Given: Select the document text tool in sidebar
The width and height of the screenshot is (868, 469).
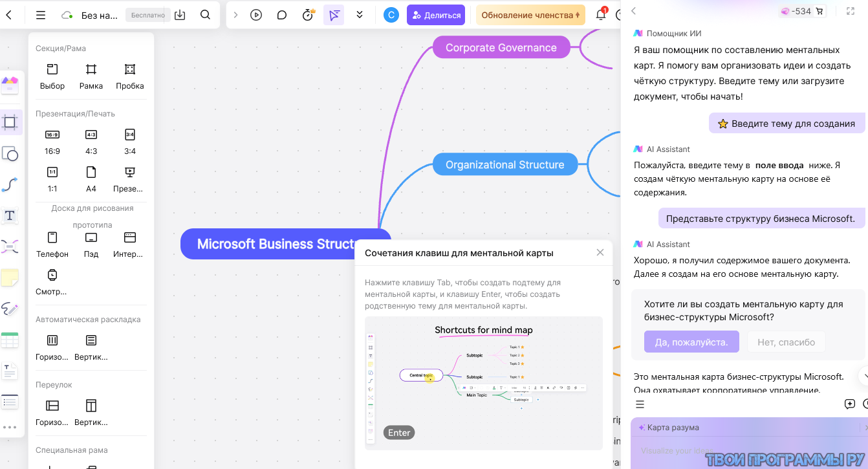Looking at the screenshot, I should (10, 371).
